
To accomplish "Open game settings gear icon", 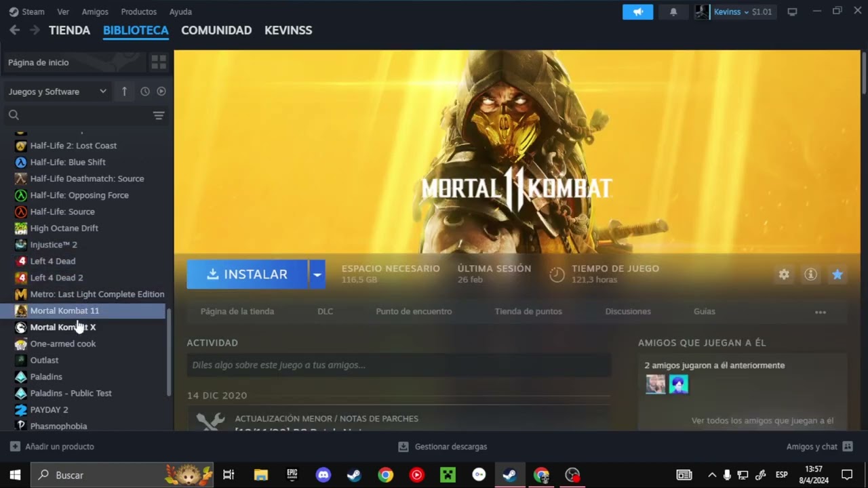I will coord(784,274).
